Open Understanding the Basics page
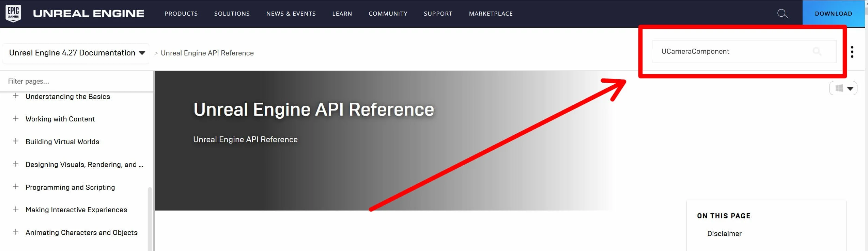This screenshot has height=251, width=868. pos(68,97)
